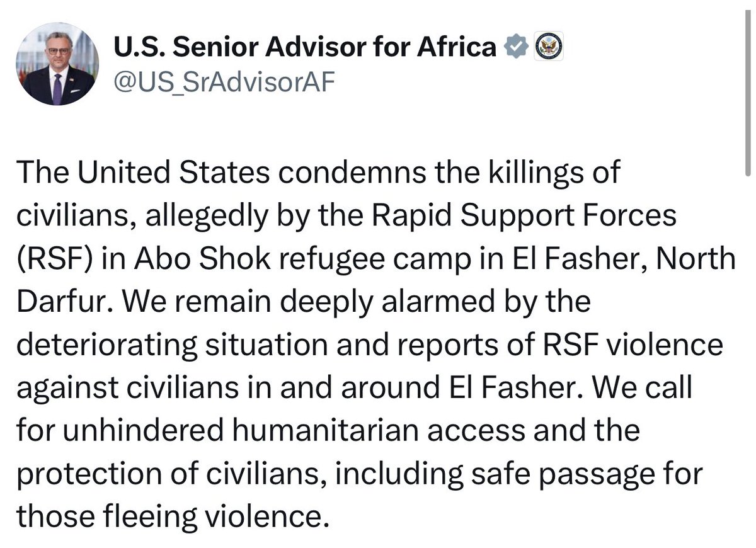Click the phrase 'protection of civilians'
756x548 pixels.
pos(166,474)
